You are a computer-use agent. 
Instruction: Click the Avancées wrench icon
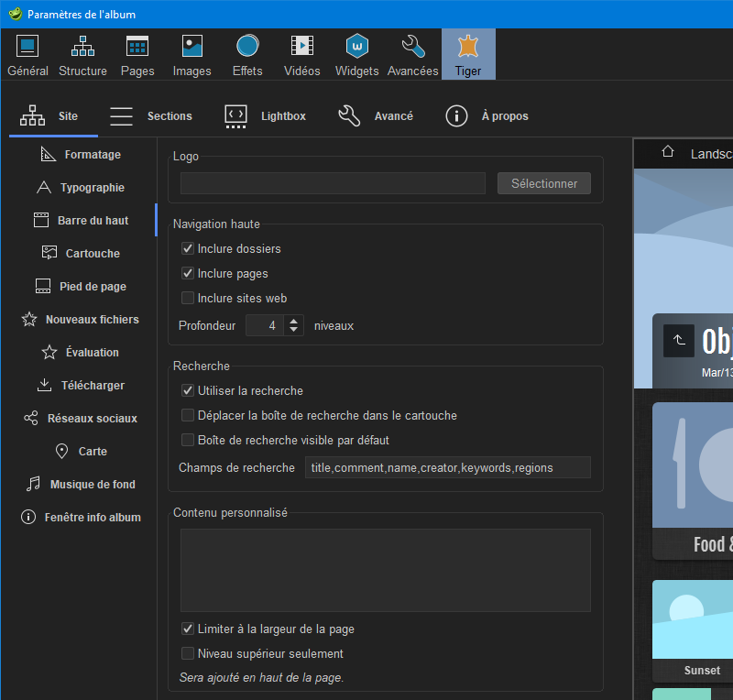(412, 54)
